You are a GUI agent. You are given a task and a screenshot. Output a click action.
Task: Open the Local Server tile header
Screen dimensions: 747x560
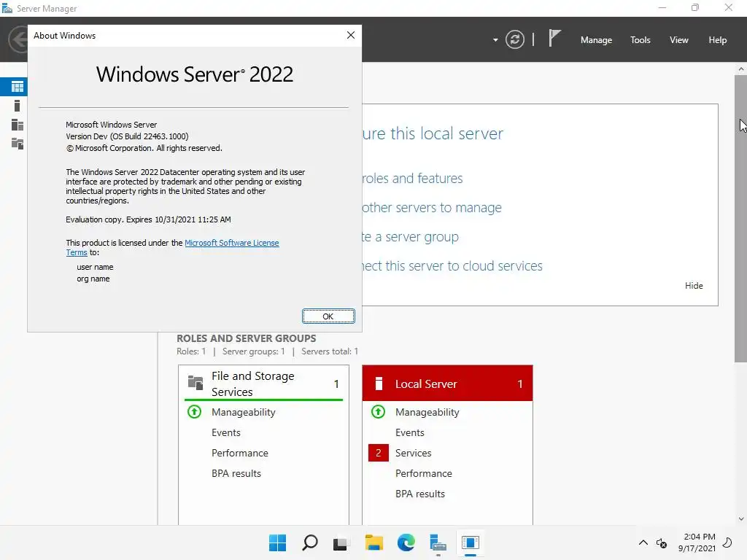tap(447, 384)
